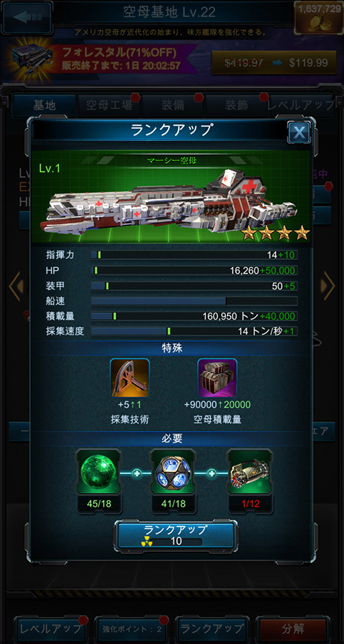
Task: Go to previous carrier with left chevron
Action: (x=15, y=286)
